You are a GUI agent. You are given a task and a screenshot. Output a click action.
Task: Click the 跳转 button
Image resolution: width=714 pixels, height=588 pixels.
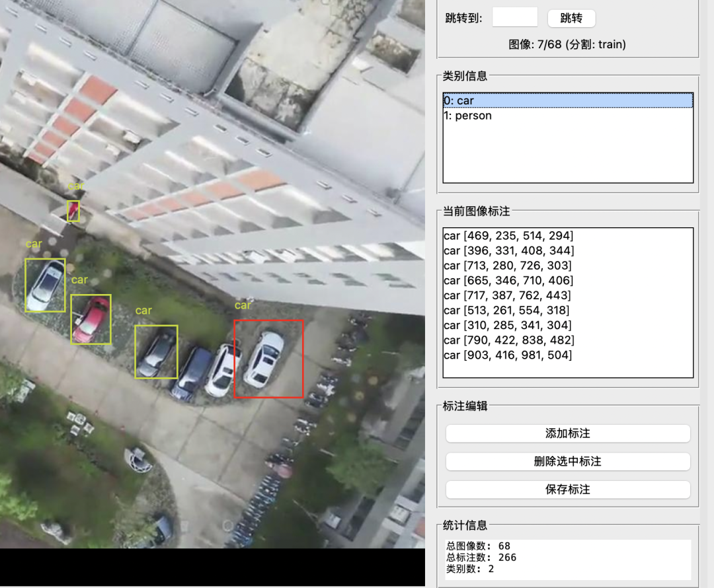tap(571, 18)
